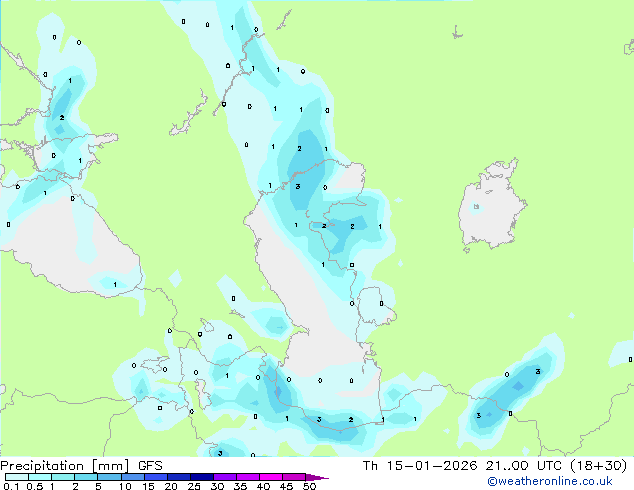Pick the 20–25 mm legend swatch
This screenshot has width=634, height=490.
[178, 477]
